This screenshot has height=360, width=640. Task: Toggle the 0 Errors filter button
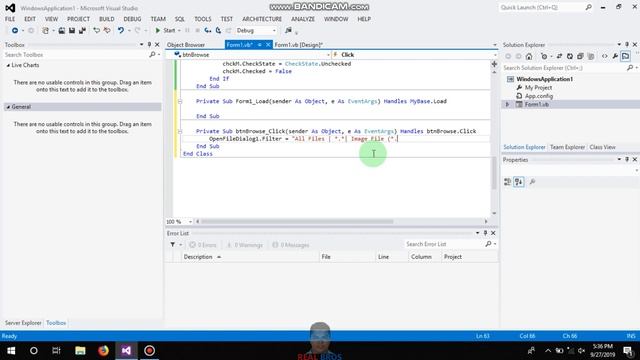202,245
